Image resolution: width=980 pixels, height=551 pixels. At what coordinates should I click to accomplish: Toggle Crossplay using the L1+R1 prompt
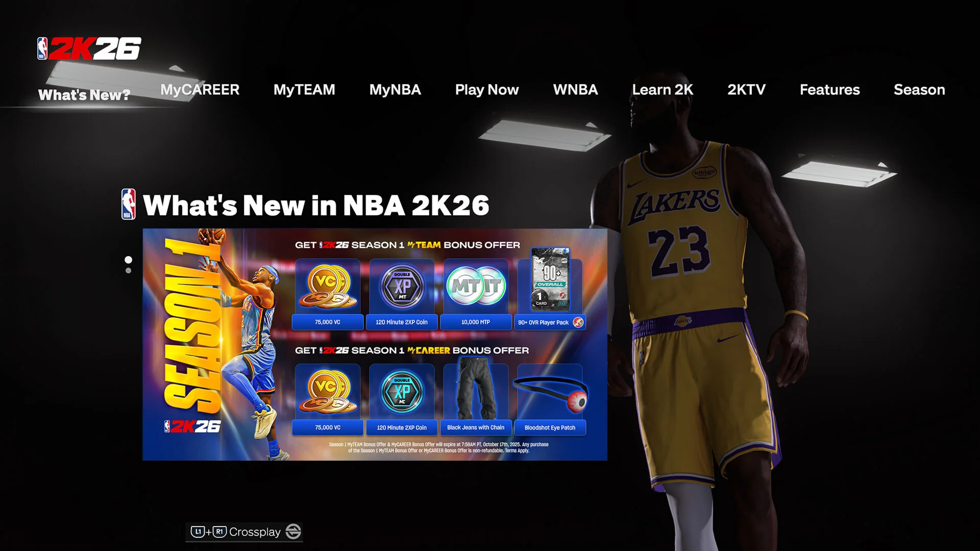tap(209, 532)
